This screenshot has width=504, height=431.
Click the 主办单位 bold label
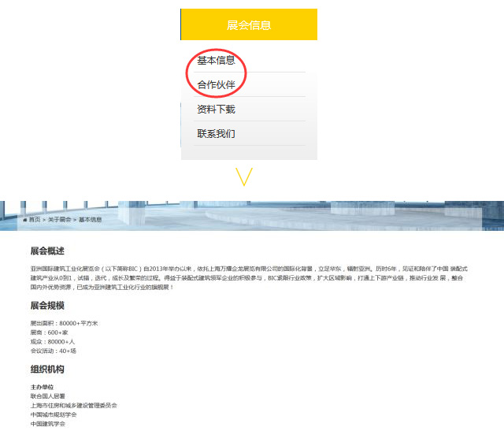[x=42, y=387]
